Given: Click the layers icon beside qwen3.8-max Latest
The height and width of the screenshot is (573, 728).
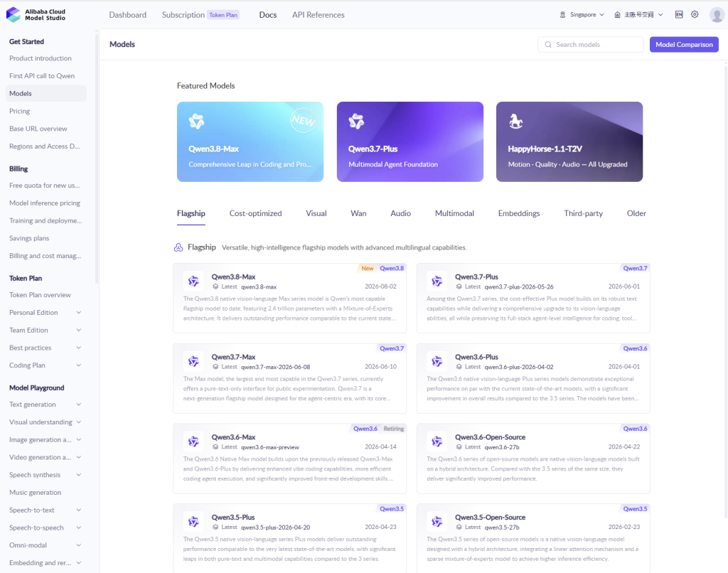Looking at the screenshot, I should tap(215, 287).
